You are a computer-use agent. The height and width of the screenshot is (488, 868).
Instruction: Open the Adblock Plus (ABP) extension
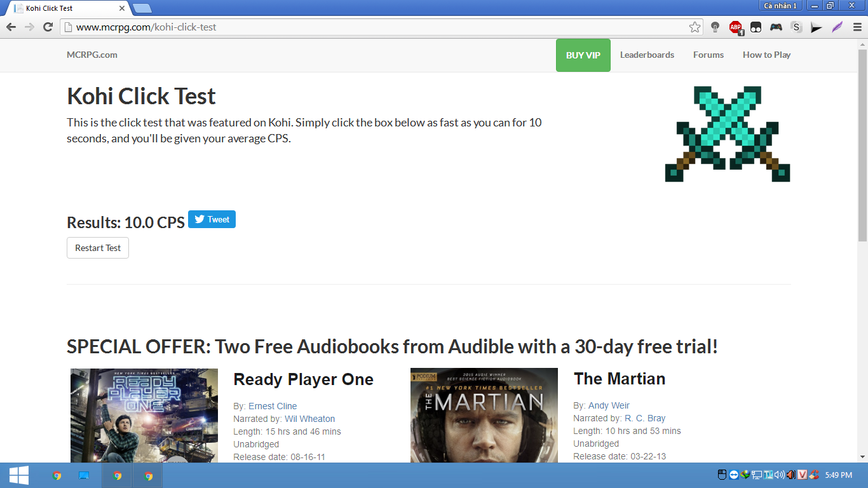click(736, 27)
